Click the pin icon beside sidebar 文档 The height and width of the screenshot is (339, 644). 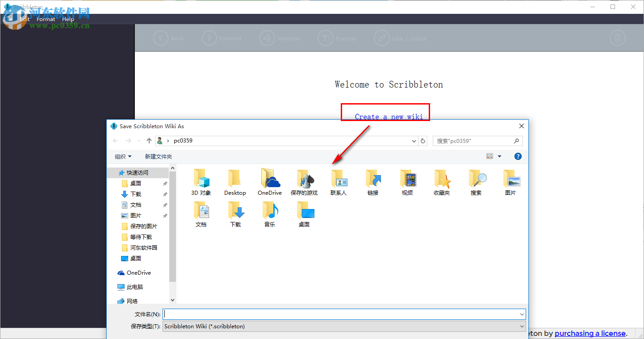[x=165, y=205]
